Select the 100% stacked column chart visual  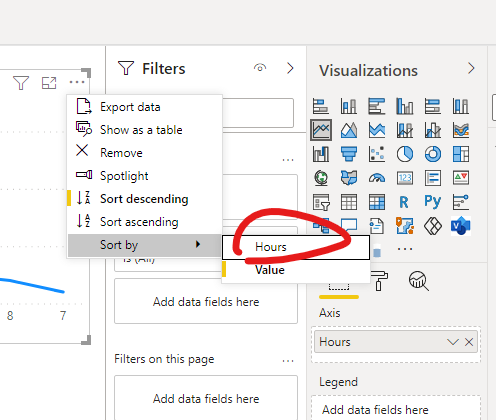[x=461, y=106]
